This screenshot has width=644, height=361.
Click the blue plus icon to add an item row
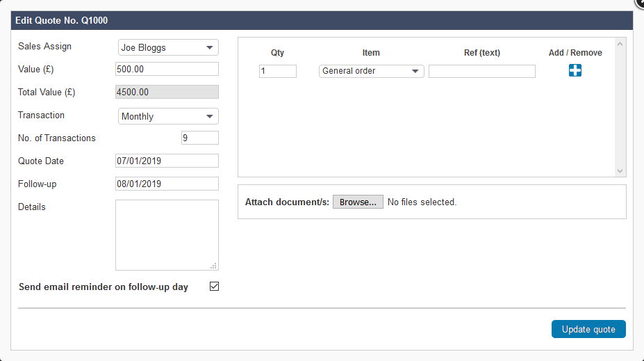[x=575, y=70]
